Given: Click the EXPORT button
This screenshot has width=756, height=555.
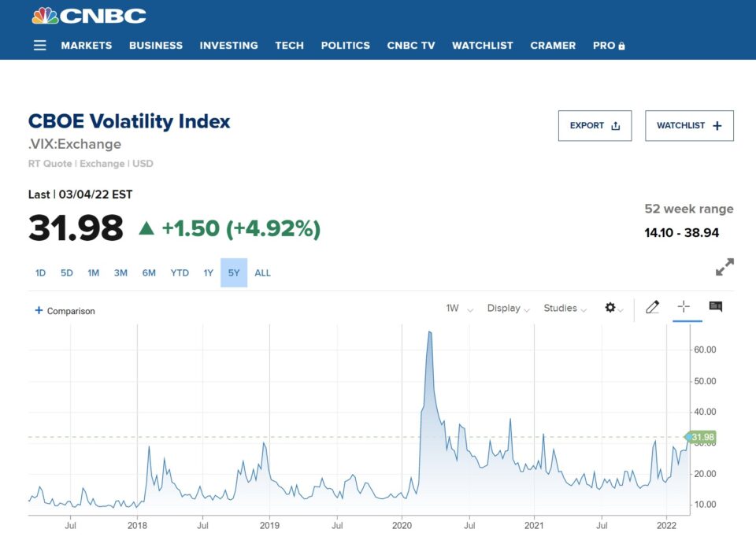Looking at the screenshot, I should click(x=595, y=126).
